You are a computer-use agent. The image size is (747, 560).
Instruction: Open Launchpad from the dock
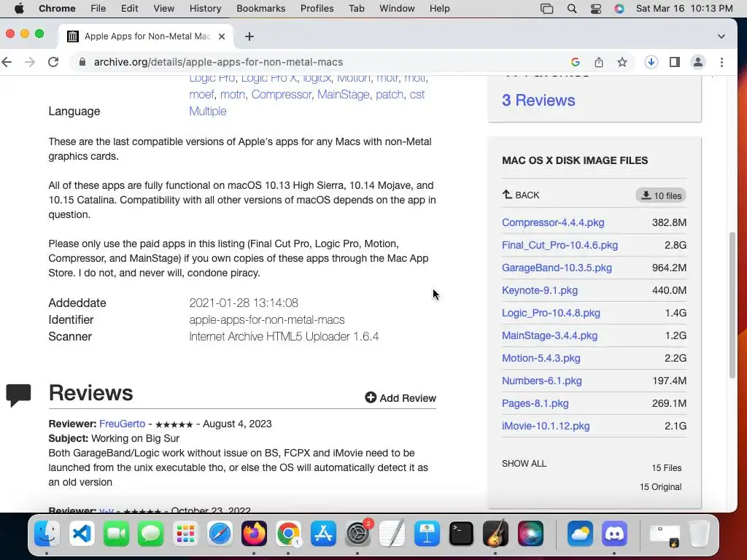(185, 533)
